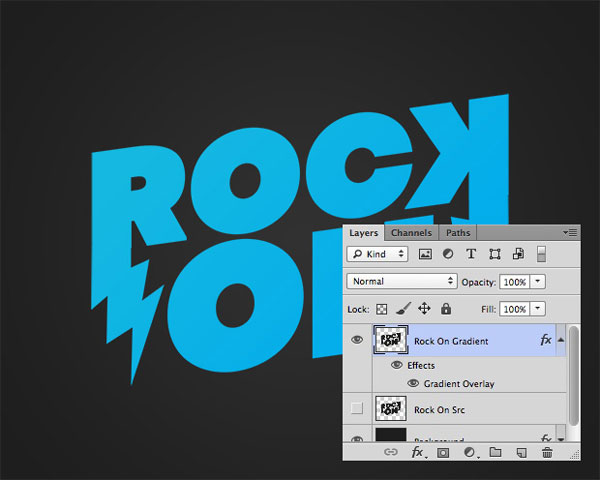Lock layer position

point(424,309)
